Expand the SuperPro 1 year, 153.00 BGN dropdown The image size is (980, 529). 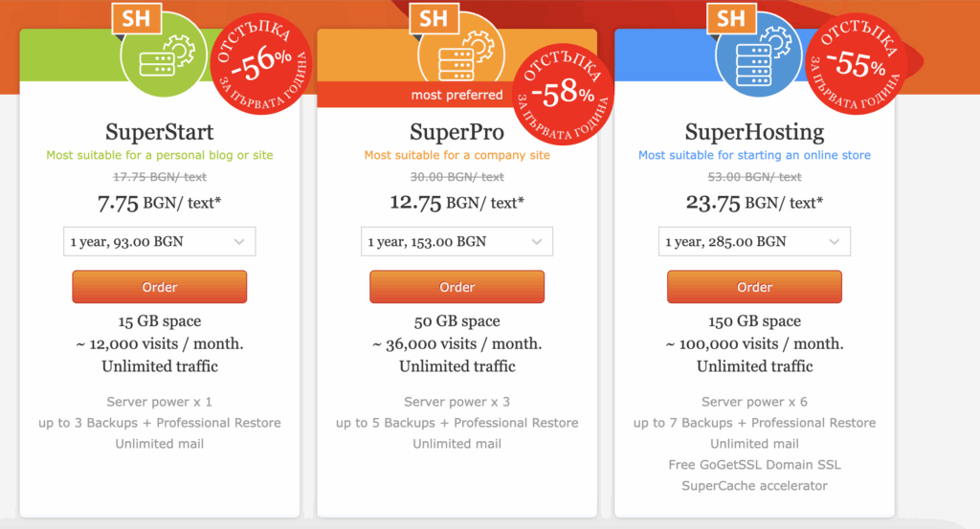457,242
